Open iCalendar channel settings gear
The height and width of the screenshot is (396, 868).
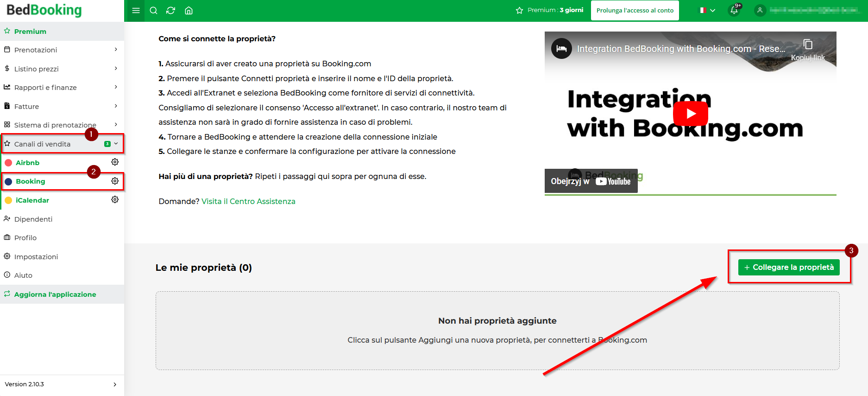click(115, 199)
